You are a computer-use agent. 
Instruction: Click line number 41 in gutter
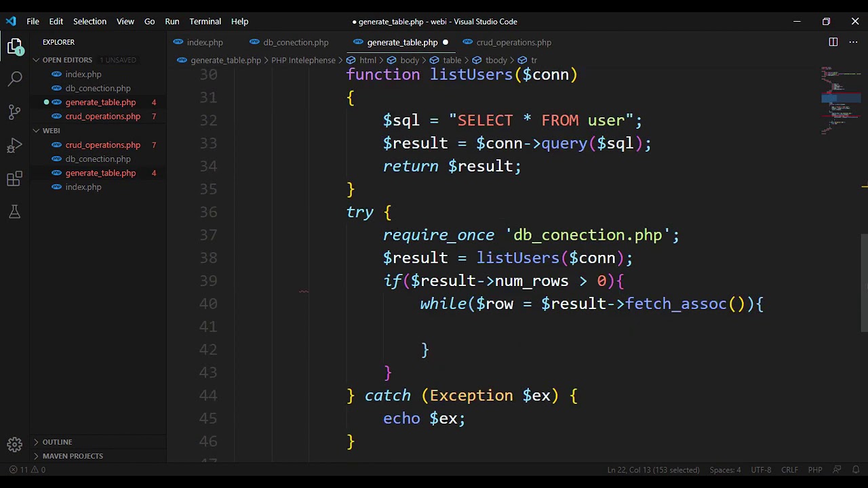209,327
